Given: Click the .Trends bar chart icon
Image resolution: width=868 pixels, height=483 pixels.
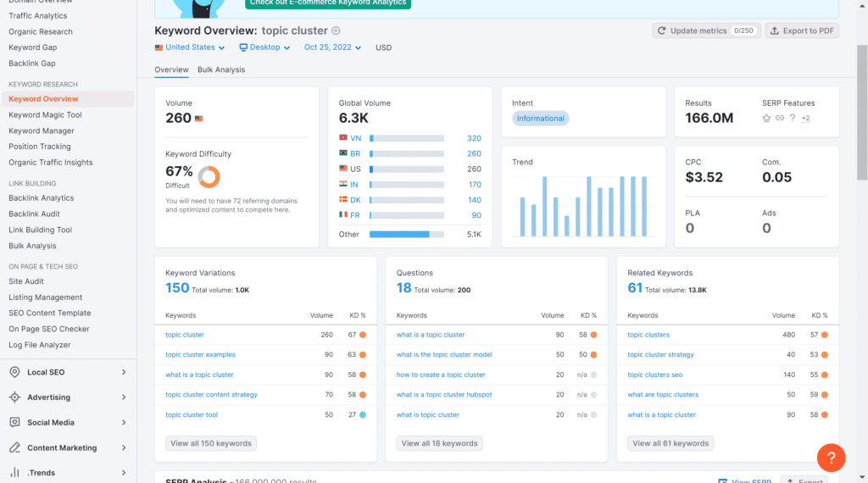Looking at the screenshot, I should 15,473.
